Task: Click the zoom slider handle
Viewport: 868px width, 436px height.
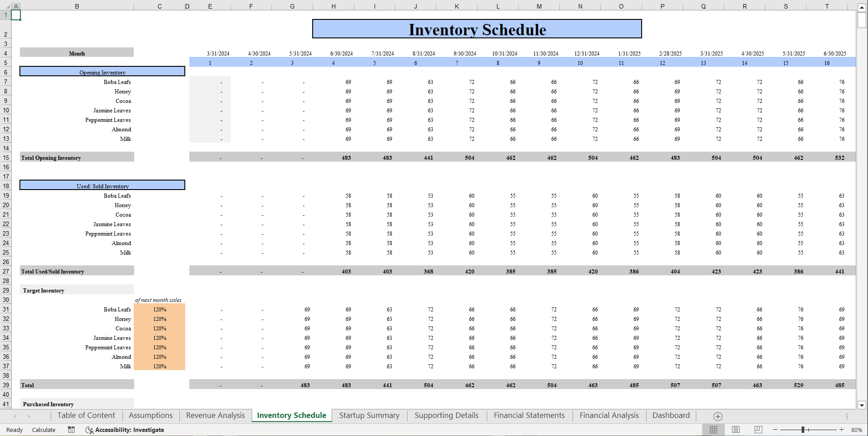Action: 803,430
